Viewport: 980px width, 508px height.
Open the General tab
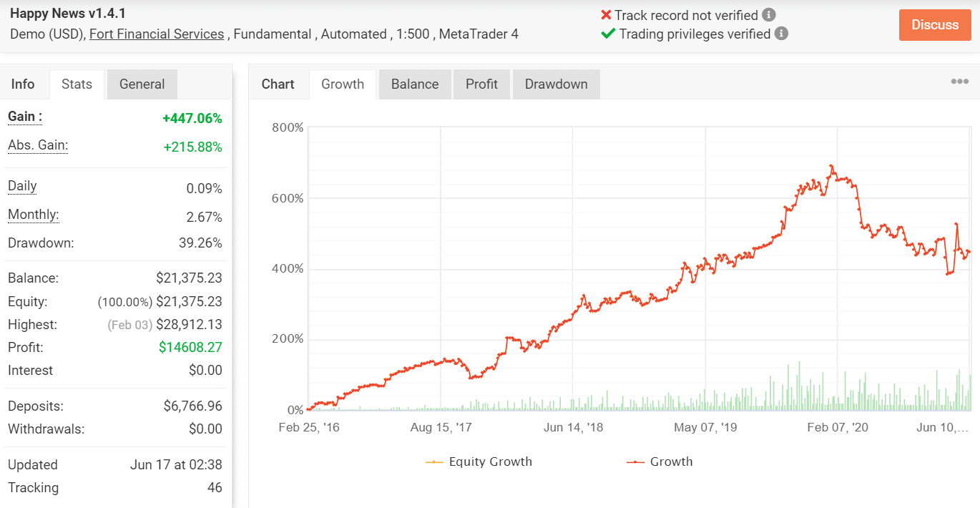click(x=142, y=84)
